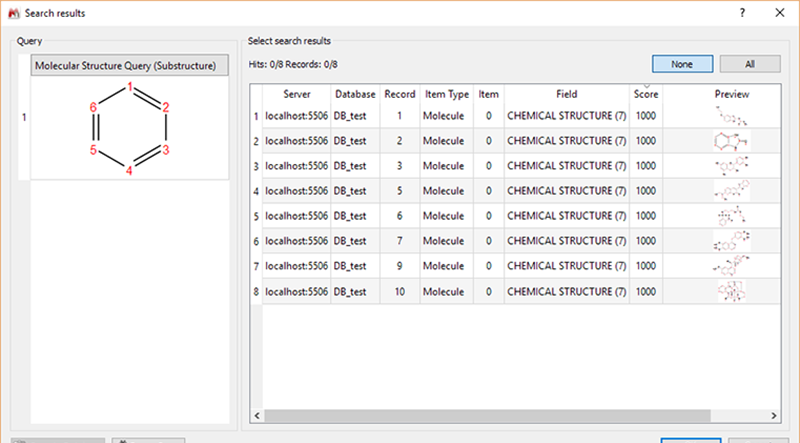Click the benzene ring query structure
Viewport: 800px width, 443px height.
click(x=130, y=130)
